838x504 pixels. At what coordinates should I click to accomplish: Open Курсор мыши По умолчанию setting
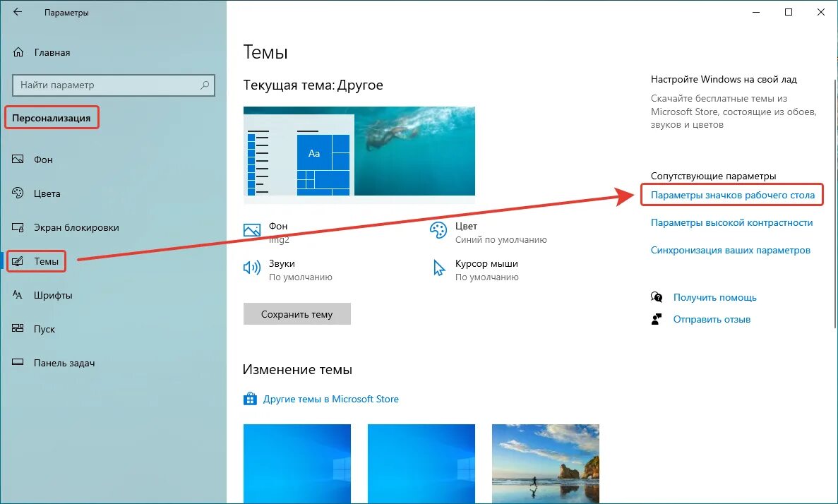pyautogui.click(x=476, y=270)
